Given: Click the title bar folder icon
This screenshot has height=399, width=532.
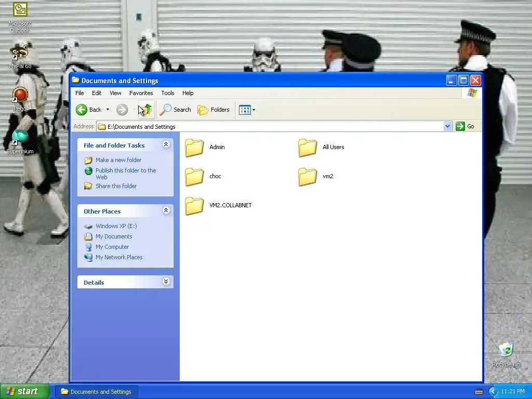Looking at the screenshot, I should point(76,80).
